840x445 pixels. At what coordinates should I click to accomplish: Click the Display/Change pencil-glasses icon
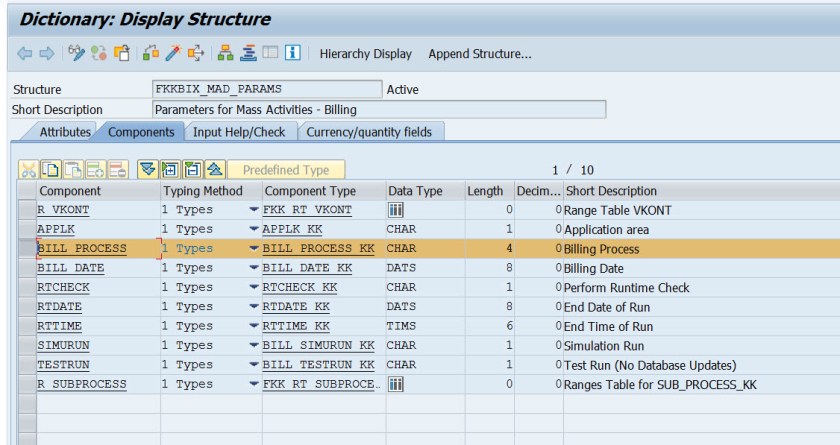point(74,53)
